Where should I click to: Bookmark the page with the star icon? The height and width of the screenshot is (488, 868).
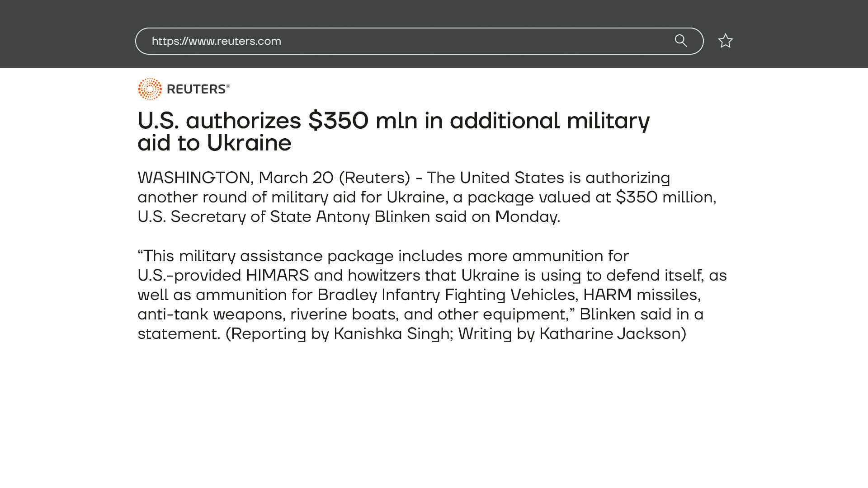tap(725, 41)
